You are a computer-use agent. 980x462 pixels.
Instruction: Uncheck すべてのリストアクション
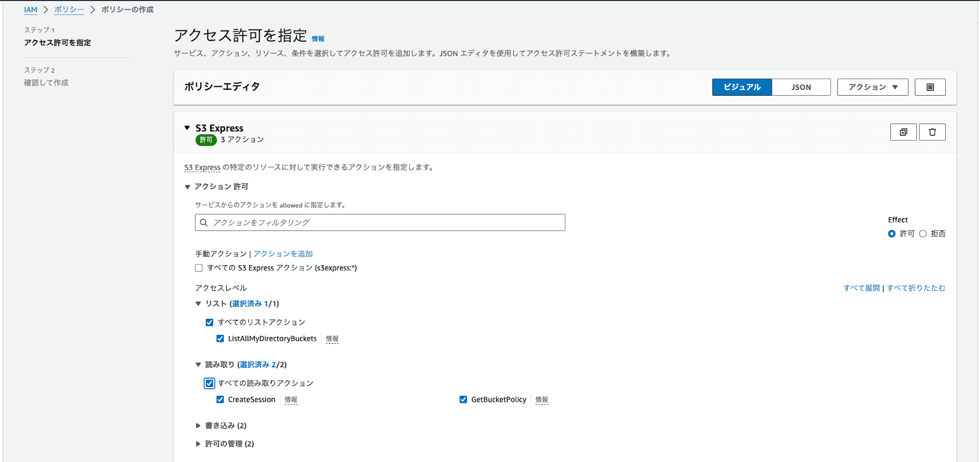point(209,322)
